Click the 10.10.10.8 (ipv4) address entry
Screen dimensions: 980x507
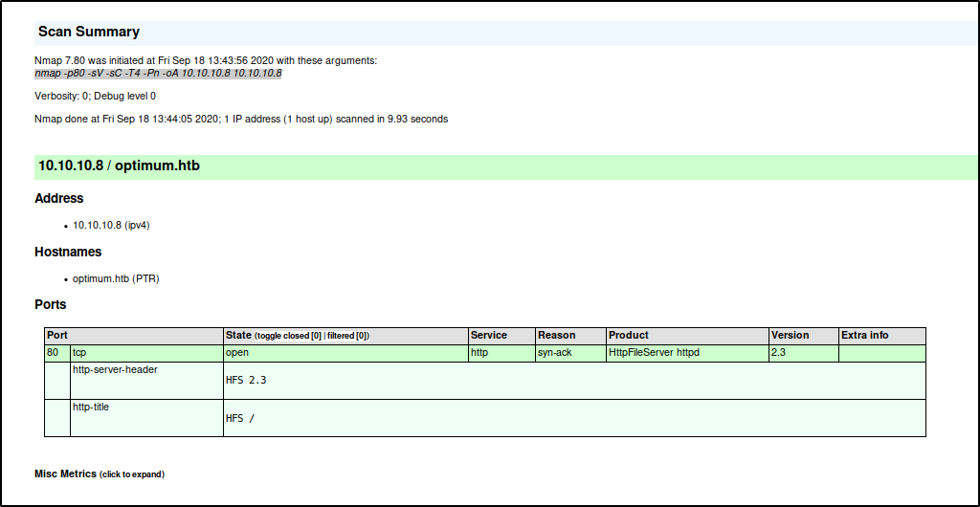point(111,226)
